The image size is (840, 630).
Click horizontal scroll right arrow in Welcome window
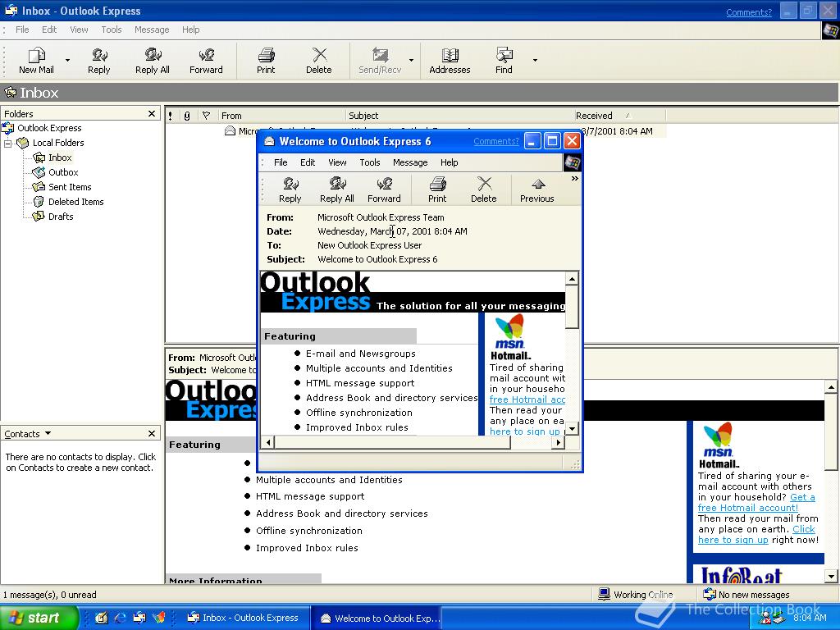tap(559, 442)
